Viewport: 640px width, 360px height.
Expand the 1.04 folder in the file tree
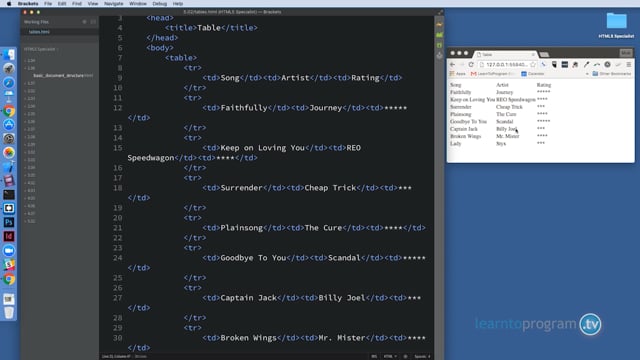coord(30,60)
